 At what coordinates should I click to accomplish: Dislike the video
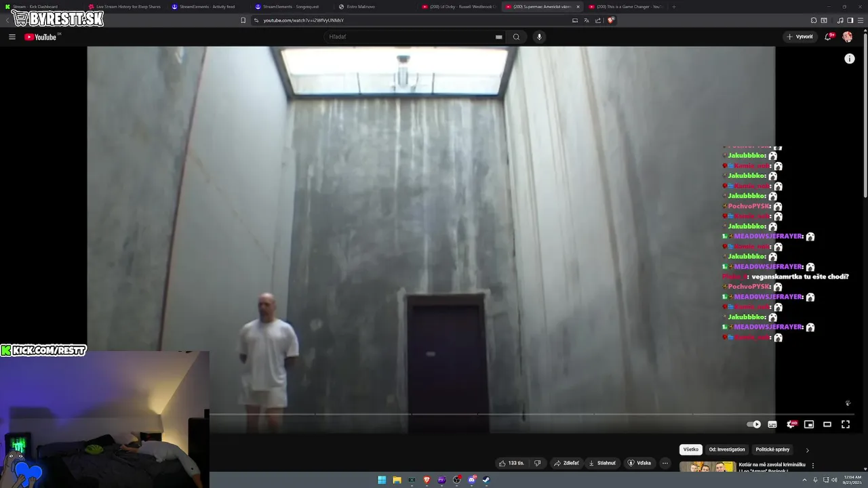point(537,463)
